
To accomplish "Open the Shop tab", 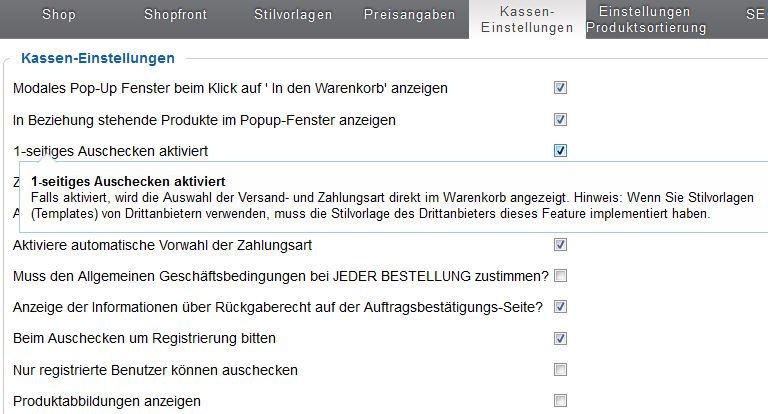I will coord(59,15).
